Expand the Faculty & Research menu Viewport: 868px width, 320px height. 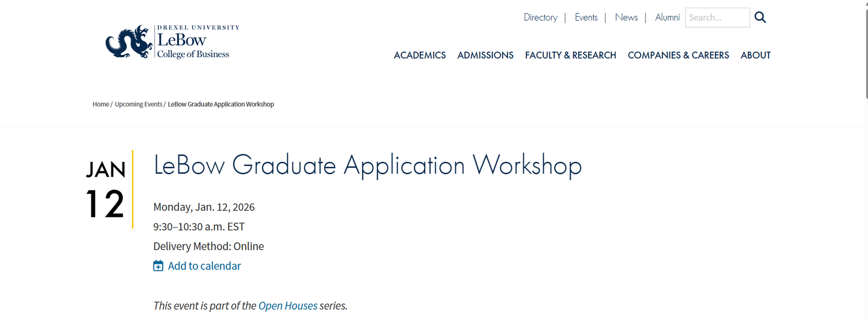570,55
